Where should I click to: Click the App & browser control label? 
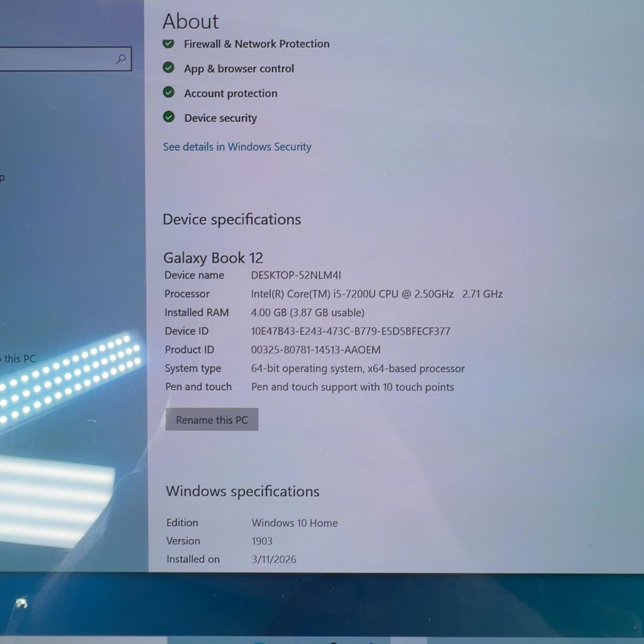coord(239,69)
